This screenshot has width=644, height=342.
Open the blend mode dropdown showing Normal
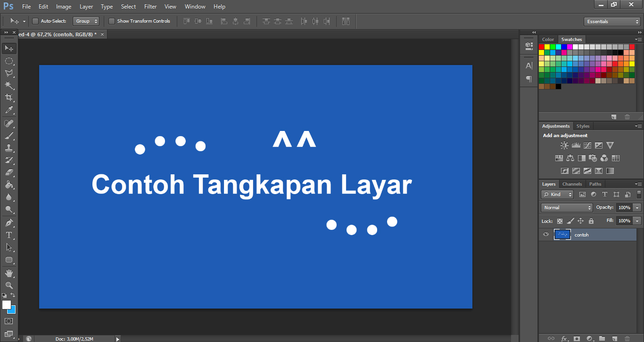[x=566, y=207]
